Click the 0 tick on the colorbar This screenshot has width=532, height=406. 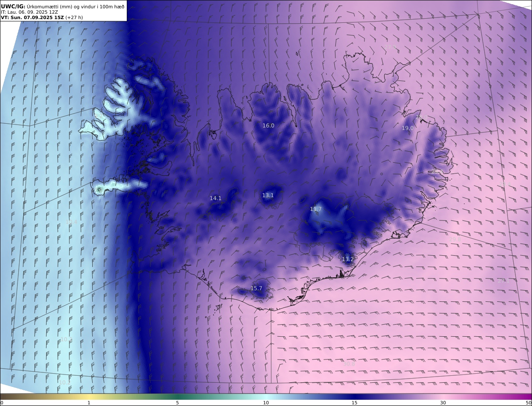[x=2, y=403]
